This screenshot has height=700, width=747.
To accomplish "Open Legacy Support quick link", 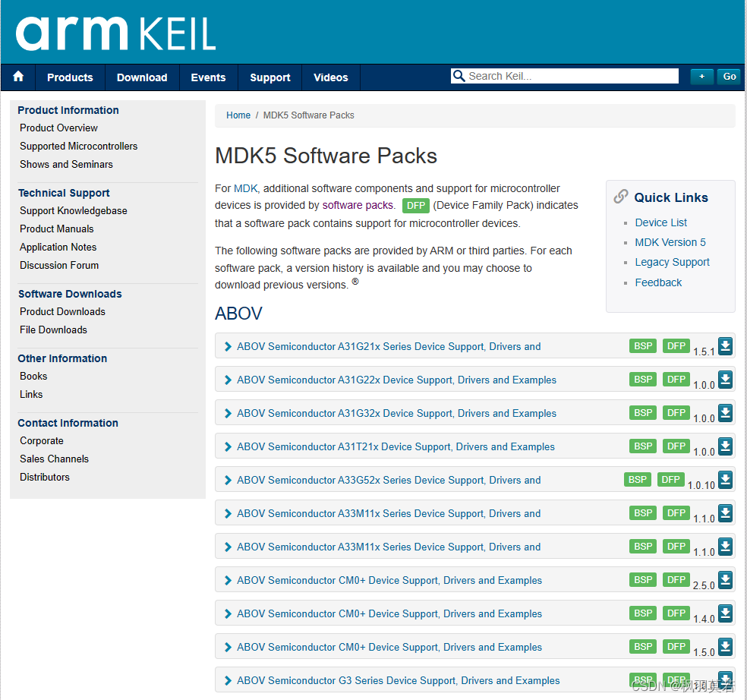I will pos(672,262).
